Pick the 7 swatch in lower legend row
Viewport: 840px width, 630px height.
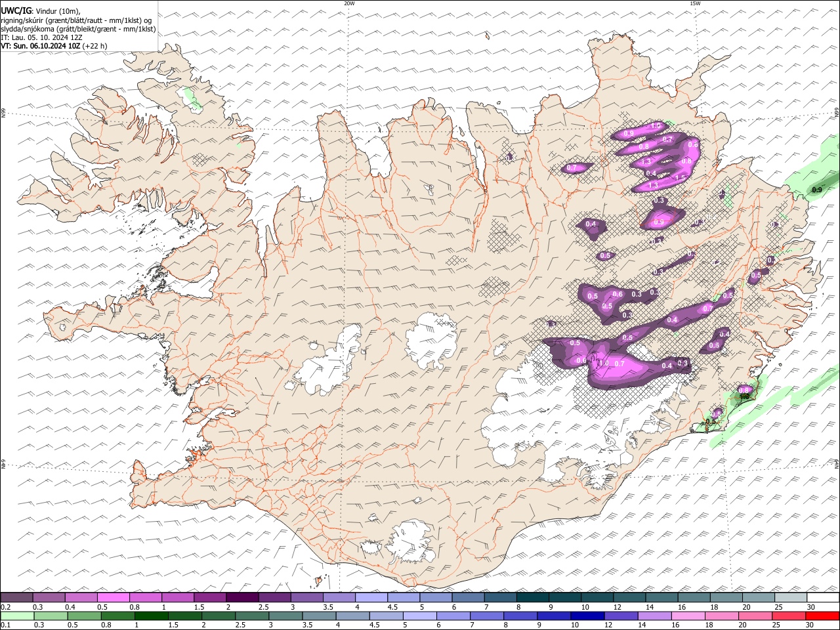[x=486, y=616]
